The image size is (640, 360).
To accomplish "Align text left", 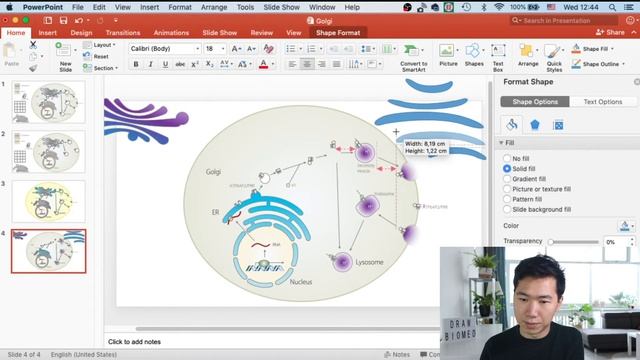I will (x=292, y=64).
